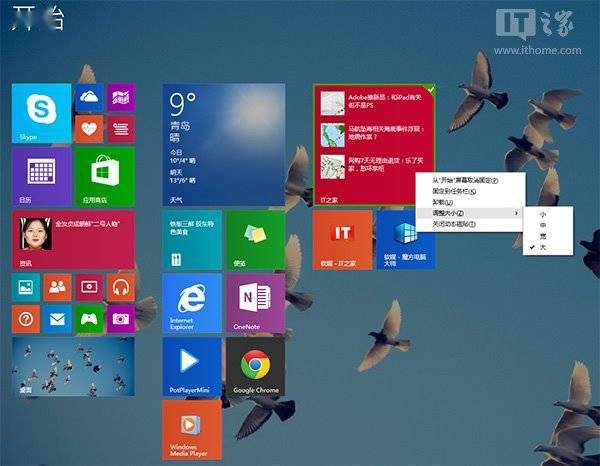Viewport: 600px width, 466px height.
Task: Launch Internet Explorer tile
Action: click(192, 303)
